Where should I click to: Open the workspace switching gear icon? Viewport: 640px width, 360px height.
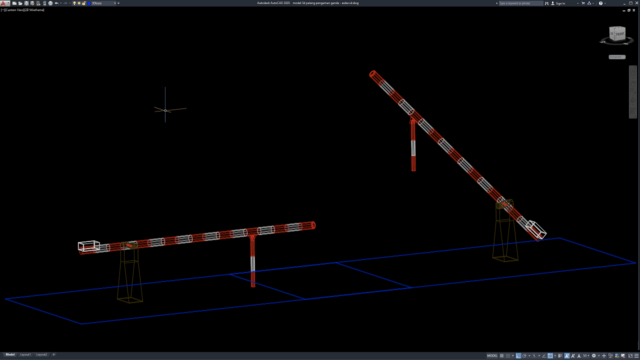point(594,356)
